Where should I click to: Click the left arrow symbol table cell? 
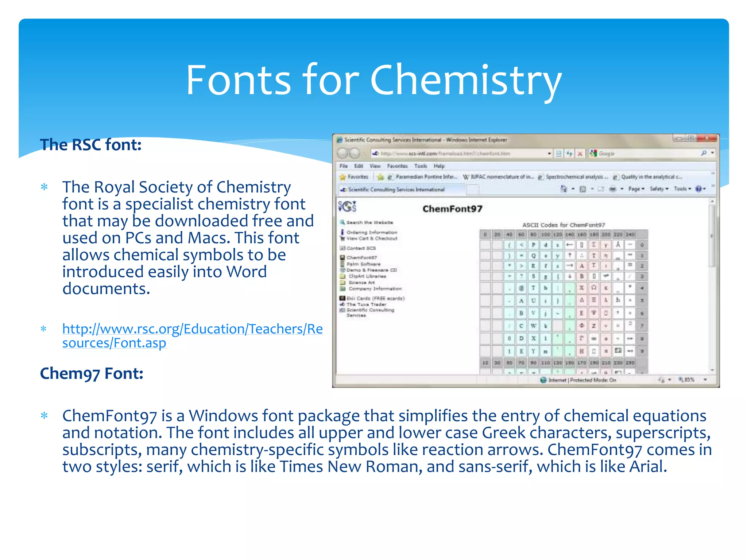coord(570,245)
